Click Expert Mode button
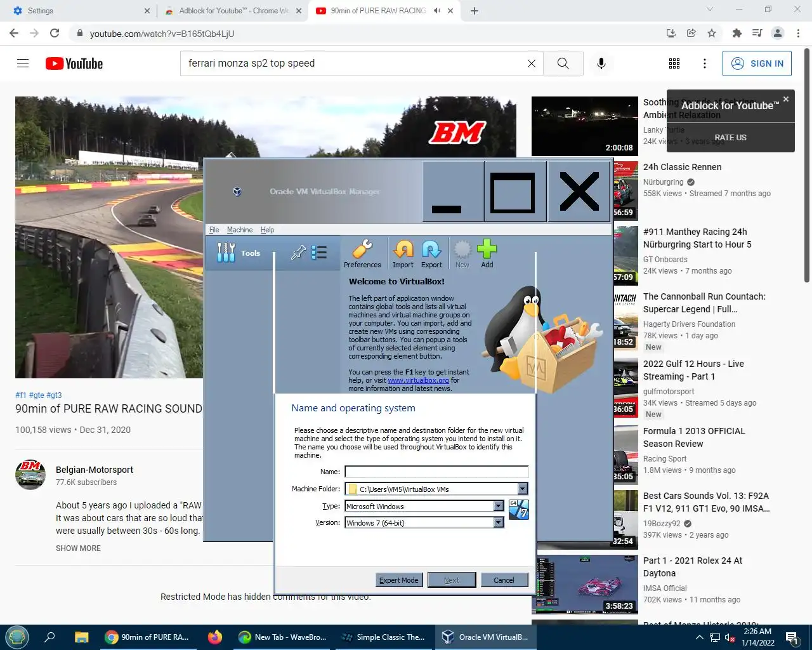The height and width of the screenshot is (650, 812). (x=399, y=580)
